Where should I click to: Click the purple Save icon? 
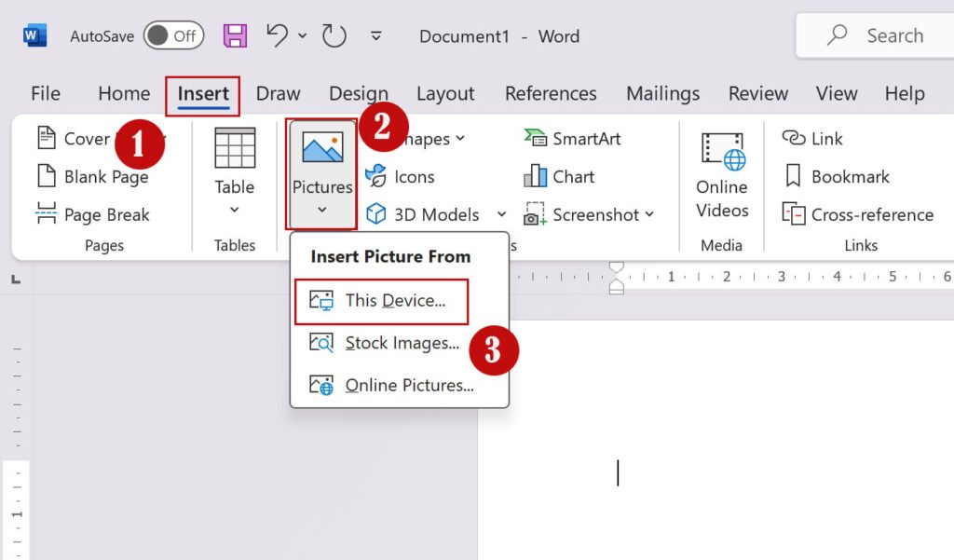235,36
